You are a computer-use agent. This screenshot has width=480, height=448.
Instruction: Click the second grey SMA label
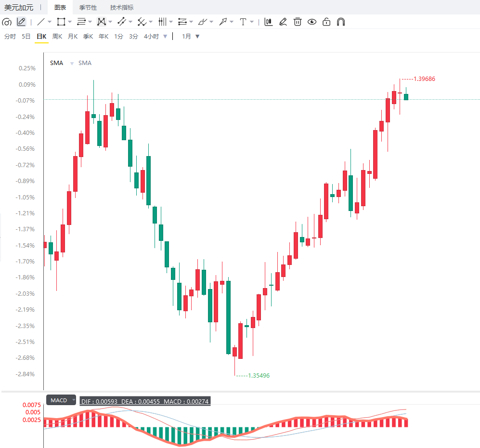tap(85, 63)
